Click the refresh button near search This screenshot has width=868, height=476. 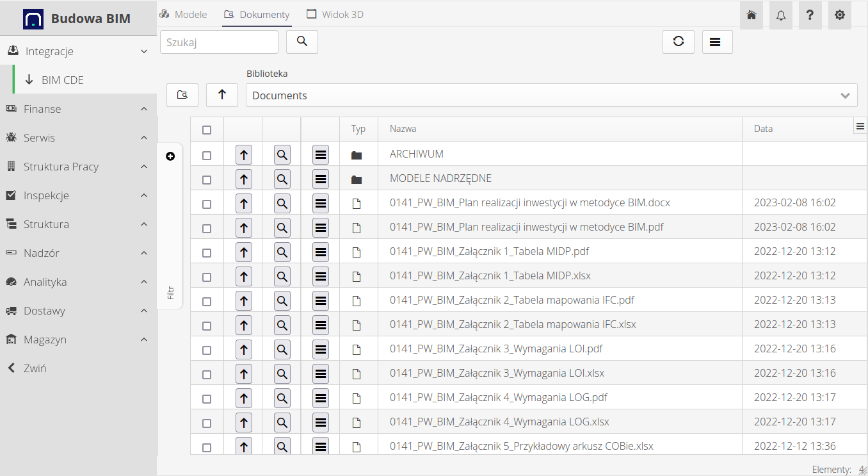point(679,42)
